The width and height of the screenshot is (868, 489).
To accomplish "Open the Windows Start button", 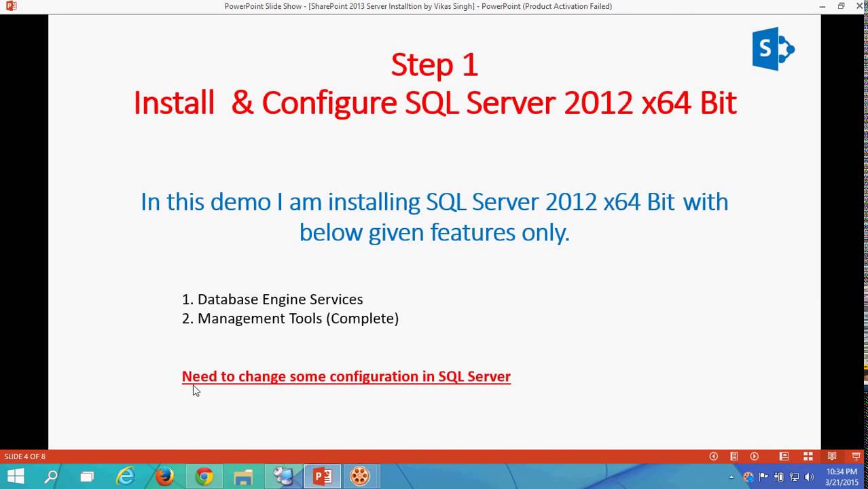I will (x=15, y=477).
